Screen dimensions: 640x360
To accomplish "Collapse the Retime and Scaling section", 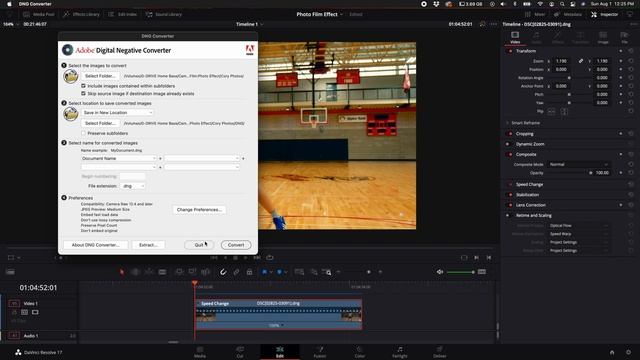I will tap(533, 215).
